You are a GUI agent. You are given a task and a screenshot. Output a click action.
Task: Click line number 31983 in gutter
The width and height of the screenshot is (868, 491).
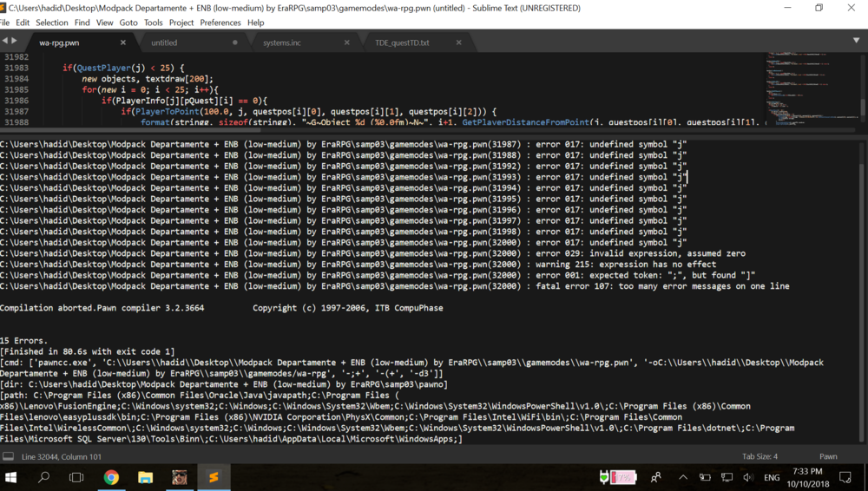[x=16, y=68]
